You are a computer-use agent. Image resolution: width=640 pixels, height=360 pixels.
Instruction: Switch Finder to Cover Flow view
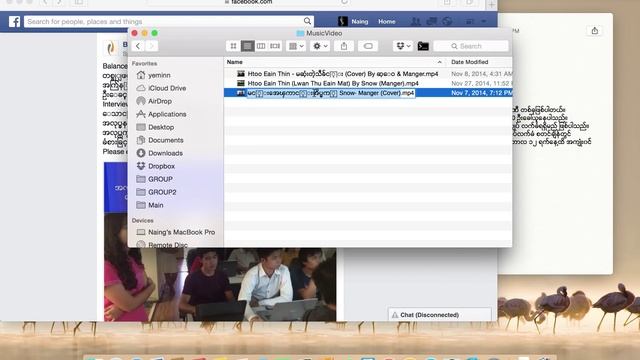click(x=275, y=46)
